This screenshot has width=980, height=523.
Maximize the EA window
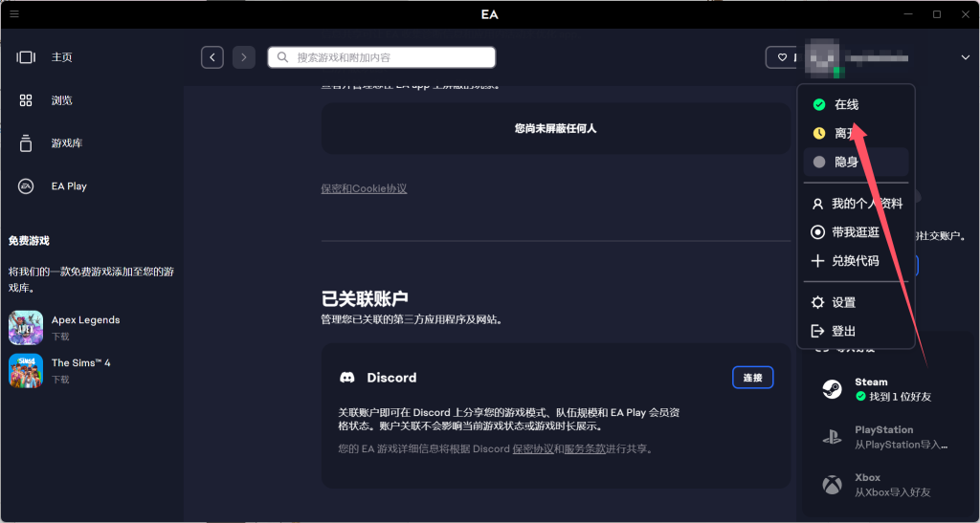937,13
